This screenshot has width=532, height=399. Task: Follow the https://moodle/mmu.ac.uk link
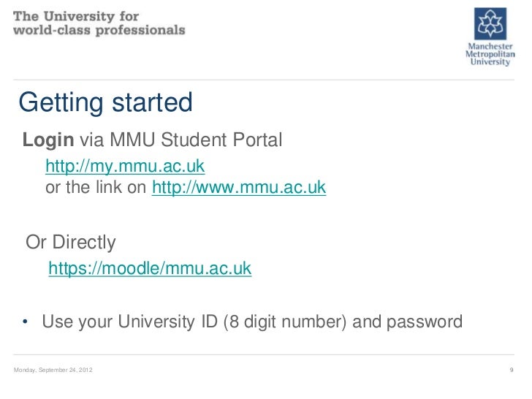pos(150,270)
